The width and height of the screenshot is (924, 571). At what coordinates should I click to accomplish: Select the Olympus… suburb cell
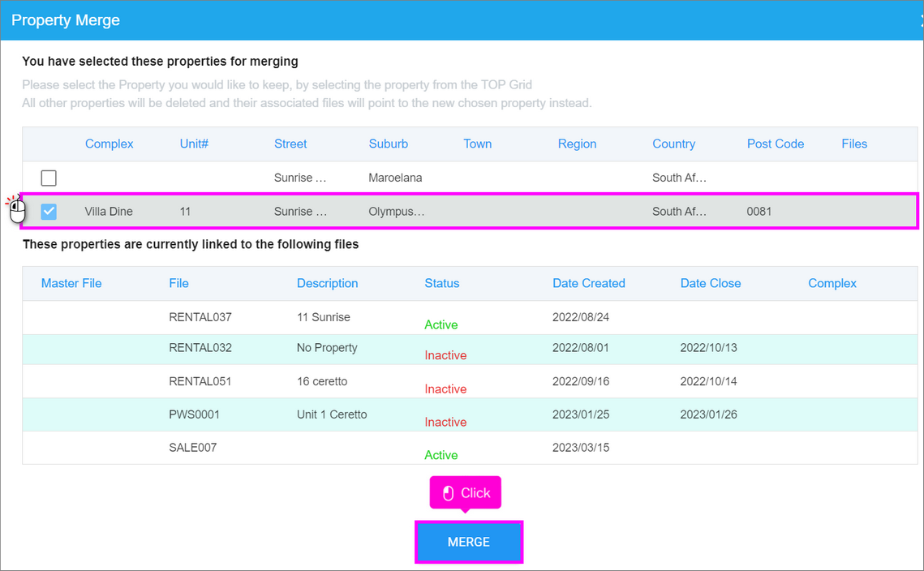click(396, 212)
